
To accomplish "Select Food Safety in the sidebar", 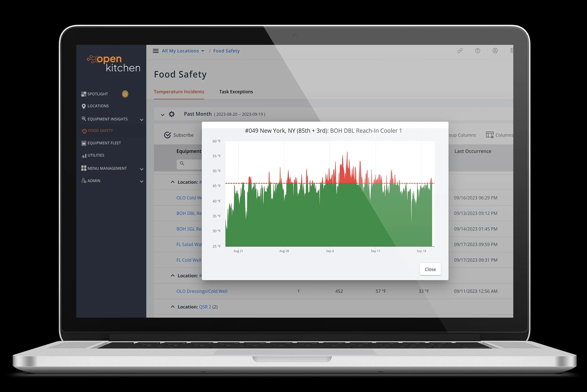I will coord(100,131).
